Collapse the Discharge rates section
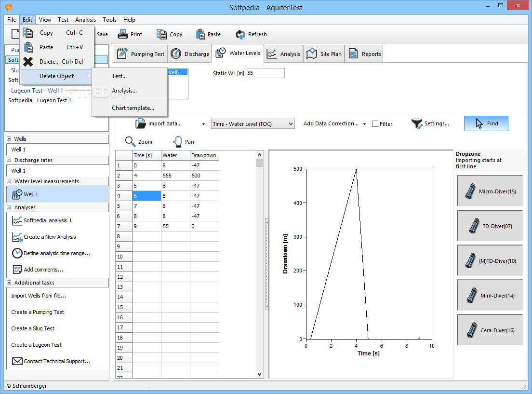 click(x=9, y=160)
